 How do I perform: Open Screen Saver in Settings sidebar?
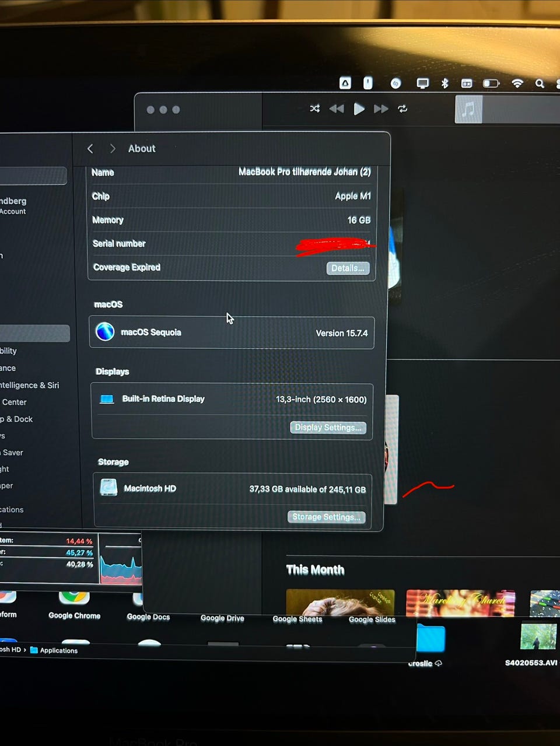[x=12, y=453]
